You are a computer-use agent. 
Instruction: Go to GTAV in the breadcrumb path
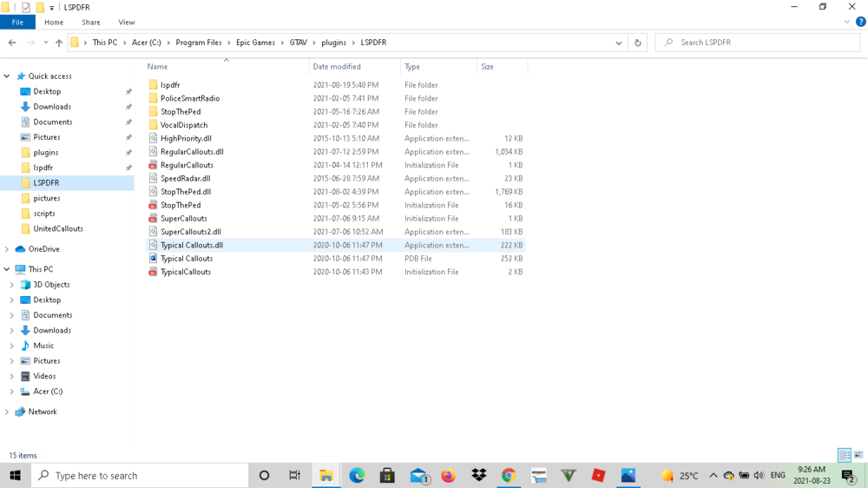(x=298, y=43)
